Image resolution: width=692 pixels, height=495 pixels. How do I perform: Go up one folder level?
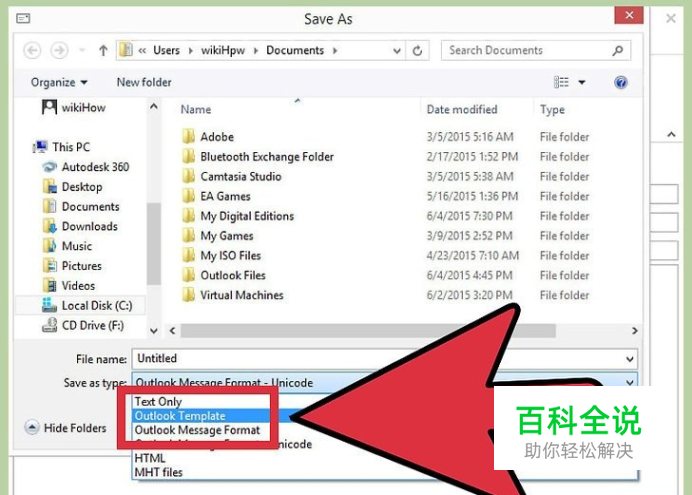coord(103,50)
